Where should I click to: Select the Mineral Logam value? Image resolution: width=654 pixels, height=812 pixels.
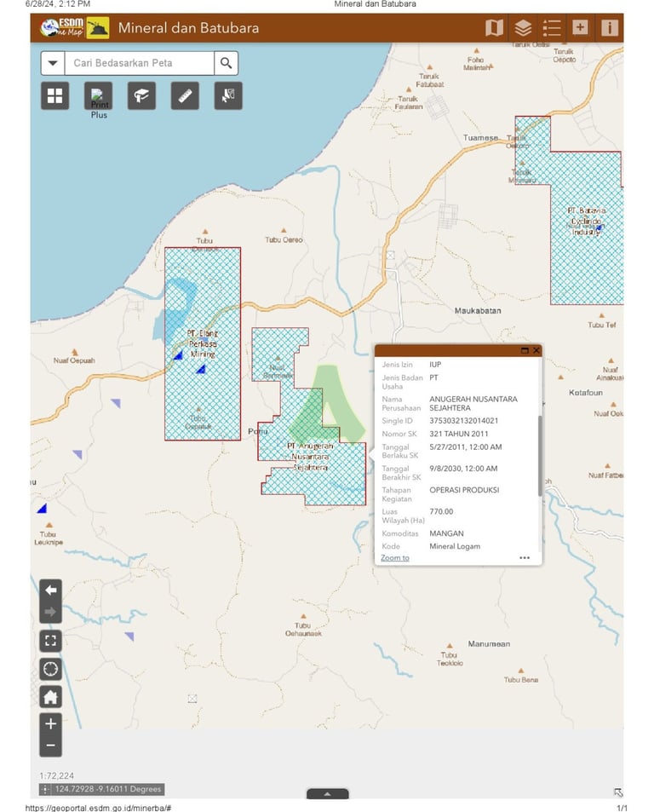click(454, 546)
